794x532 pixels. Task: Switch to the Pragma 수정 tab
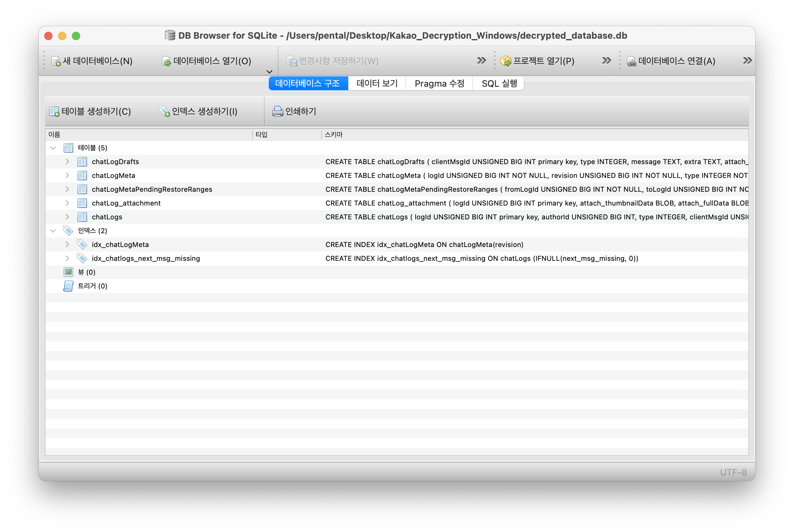click(439, 84)
